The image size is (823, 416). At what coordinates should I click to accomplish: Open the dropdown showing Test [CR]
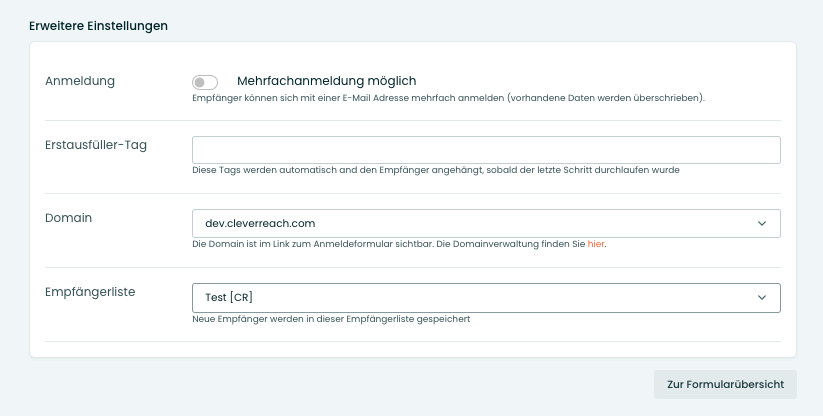(x=486, y=297)
